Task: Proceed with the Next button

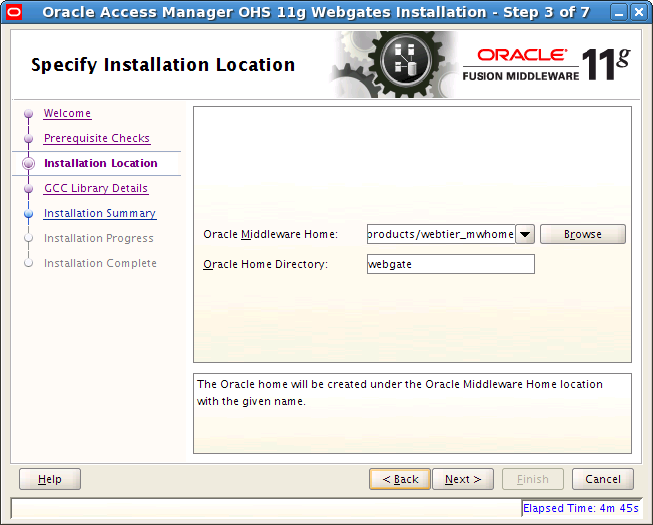Action: [463, 479]
